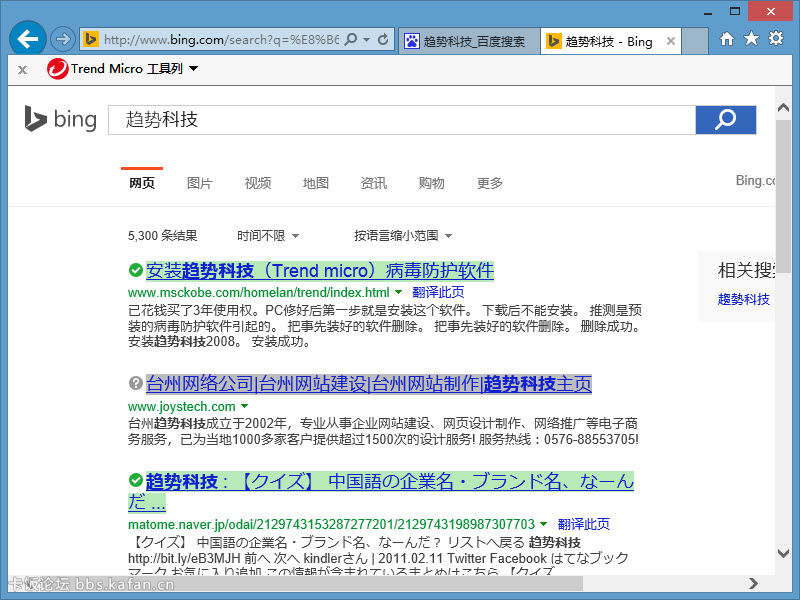Click the Trend Micro logo icon
800x600 pixels.
point(57,69)
